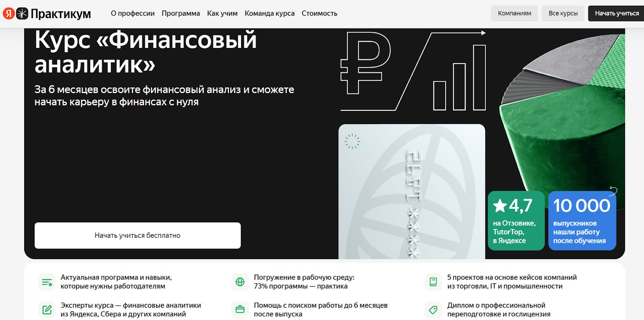Click the Practicum star logo icon

click(x=22, y=13)
